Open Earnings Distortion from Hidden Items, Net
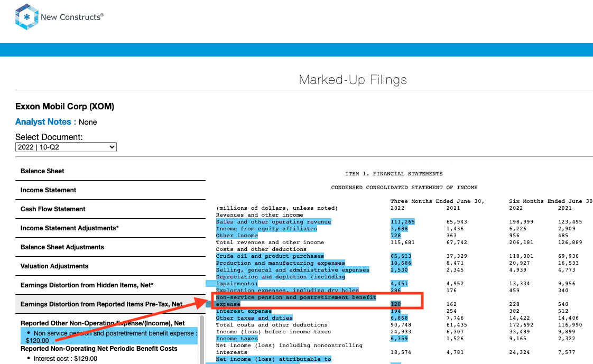The width and height of the screenshot is (593, 364). pyautogui.click(x=110, y=285)
